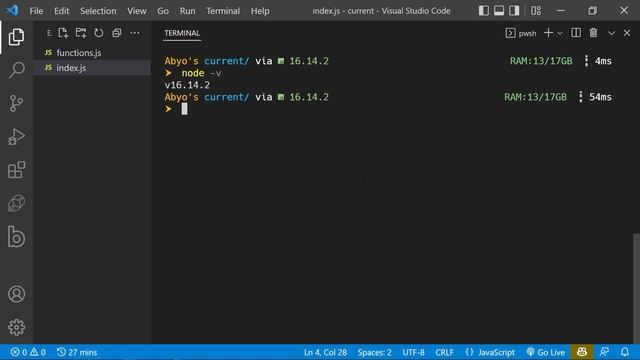Viewport: 640px width, 360px height.
Task: Open the Explorer view in activity bar
Action: [x=16, y=37]
